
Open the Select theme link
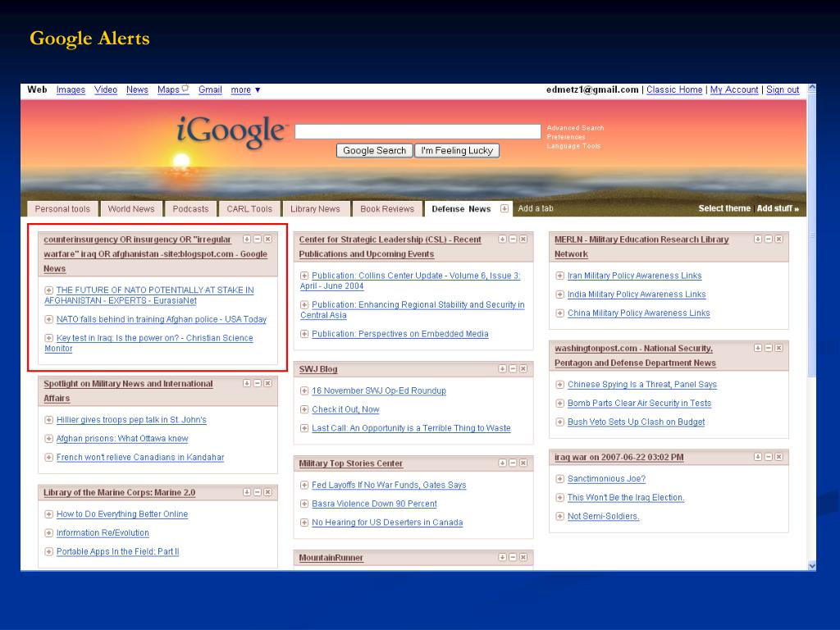[x=724, y=208]
